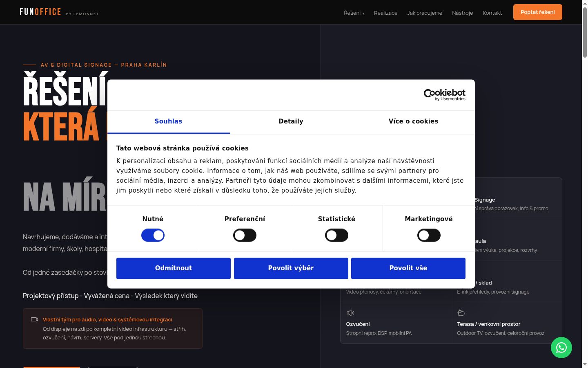Open Nástroje navigation item
This screenshot has height=368, width=588.
462,13
